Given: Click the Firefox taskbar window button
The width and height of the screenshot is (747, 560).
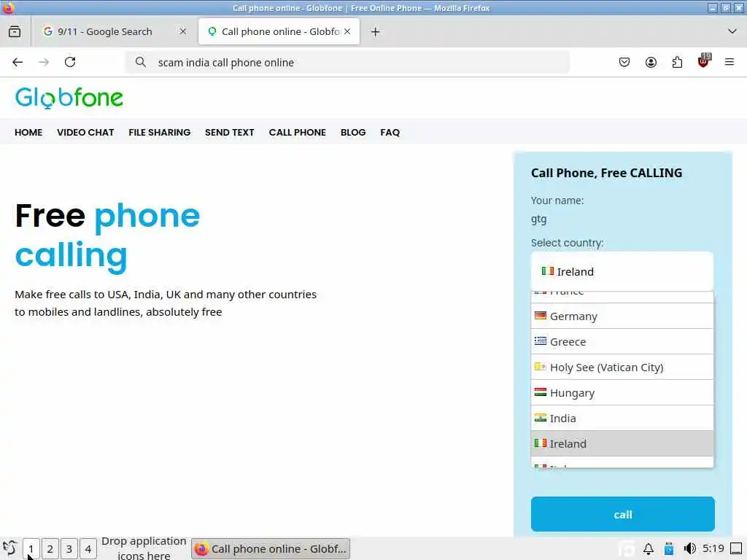Looking at the screenshot, I should click(271, 549).
